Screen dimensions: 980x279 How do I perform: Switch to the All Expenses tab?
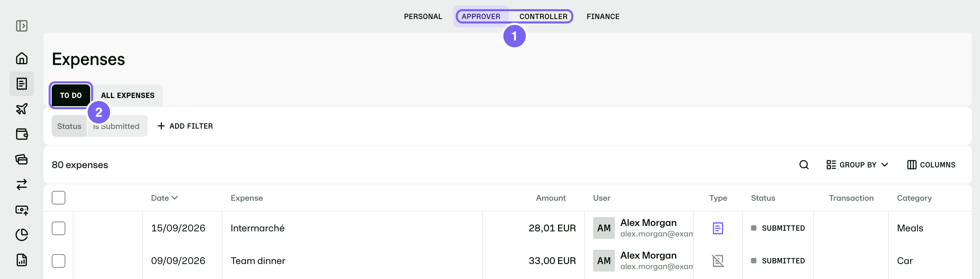click(128, 96)
